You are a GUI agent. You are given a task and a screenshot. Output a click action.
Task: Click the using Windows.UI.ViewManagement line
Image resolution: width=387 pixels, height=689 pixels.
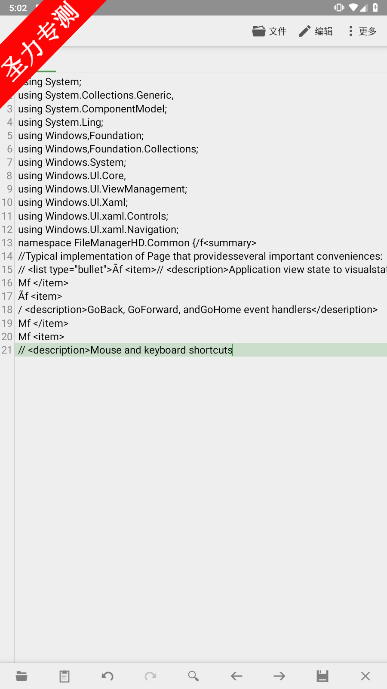(x=103, y=189)
